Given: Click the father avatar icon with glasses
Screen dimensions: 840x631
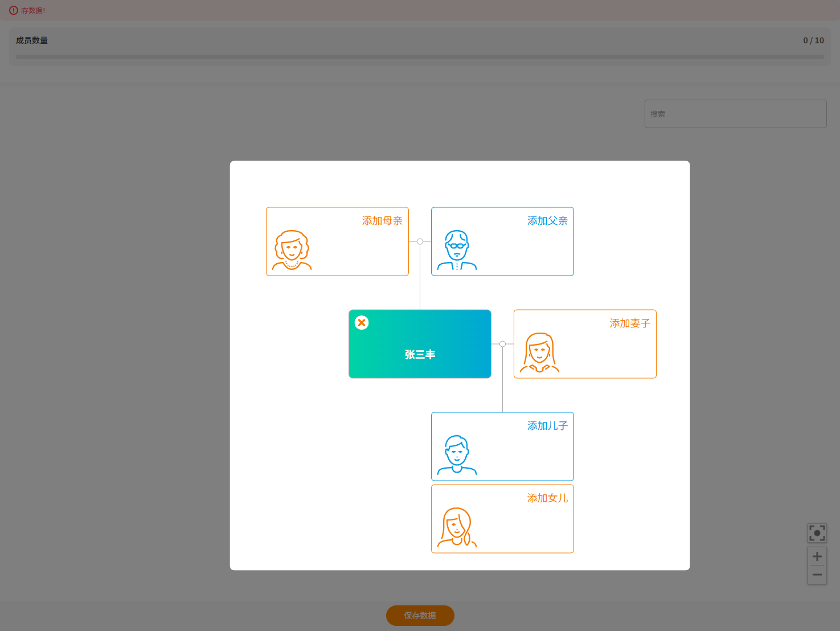Looking at the screenshot, I should [457, 250].
